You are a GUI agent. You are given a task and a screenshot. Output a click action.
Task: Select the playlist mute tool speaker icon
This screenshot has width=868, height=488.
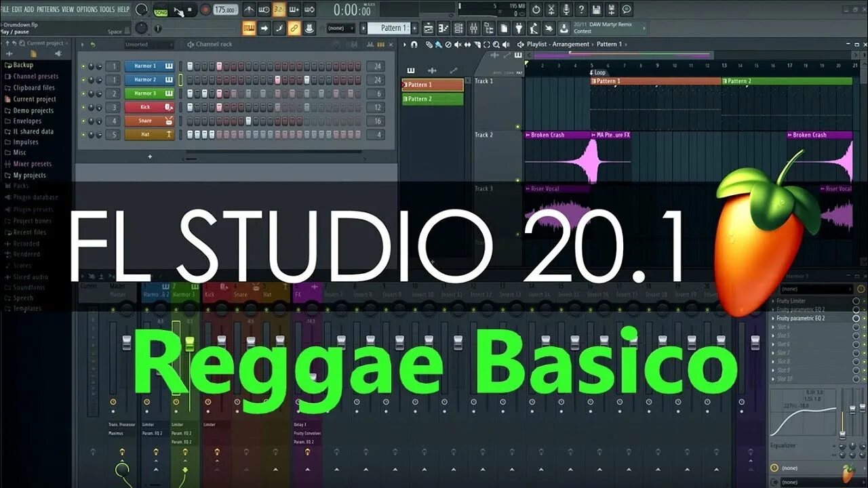click(457, 45)
